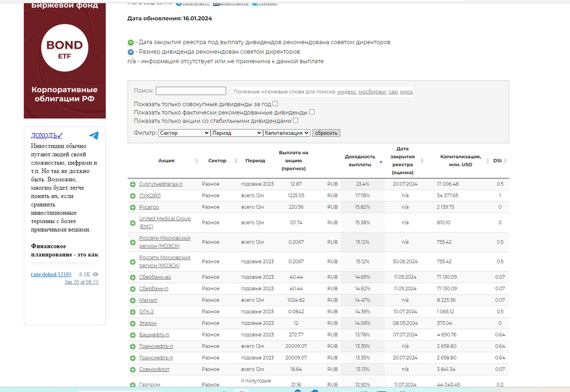The width and height of the screenshot is (570, 392).
Task: Click the сар keyword link
Action: coord(393,92)
